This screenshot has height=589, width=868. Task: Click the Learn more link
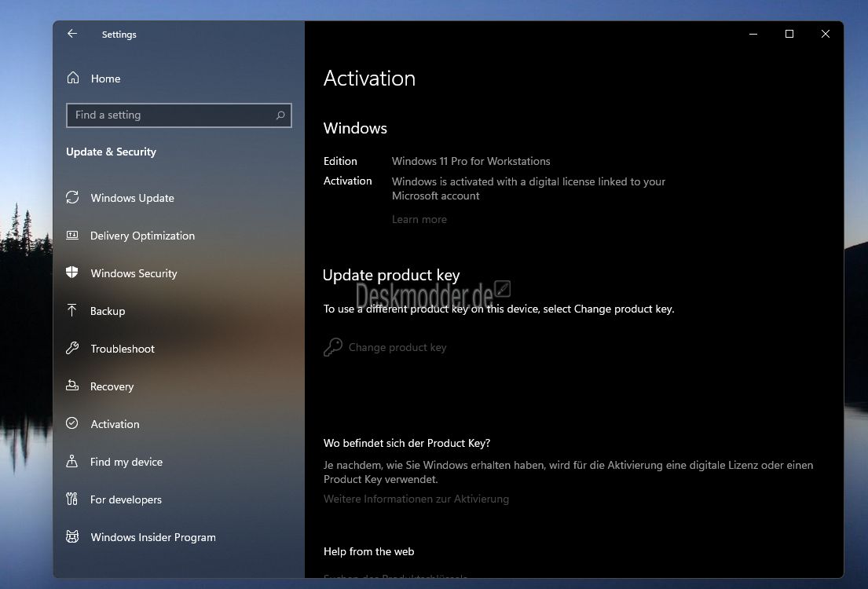pyautogui.click(x=419, y=219)
